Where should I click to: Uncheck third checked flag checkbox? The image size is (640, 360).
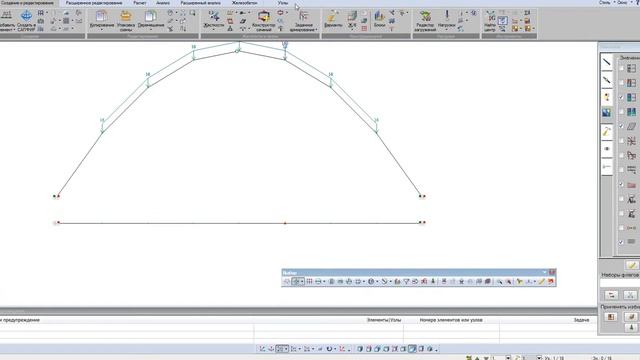coord(621,97)
